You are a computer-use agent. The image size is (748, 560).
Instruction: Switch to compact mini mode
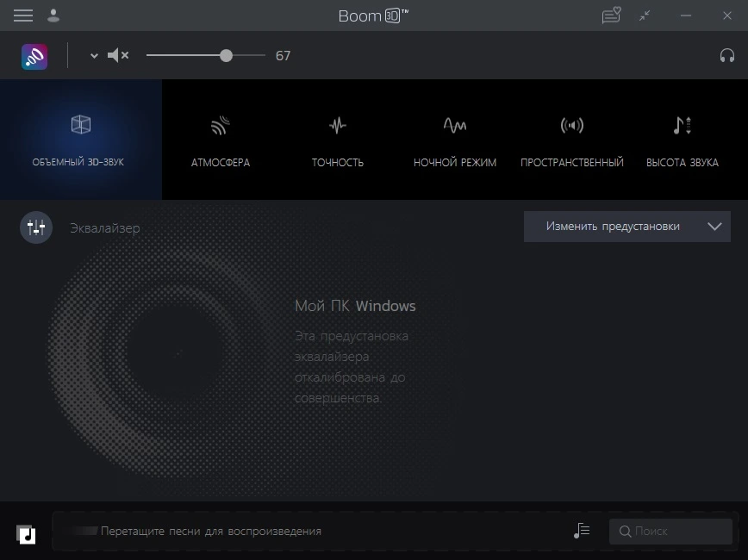[645, 16]
